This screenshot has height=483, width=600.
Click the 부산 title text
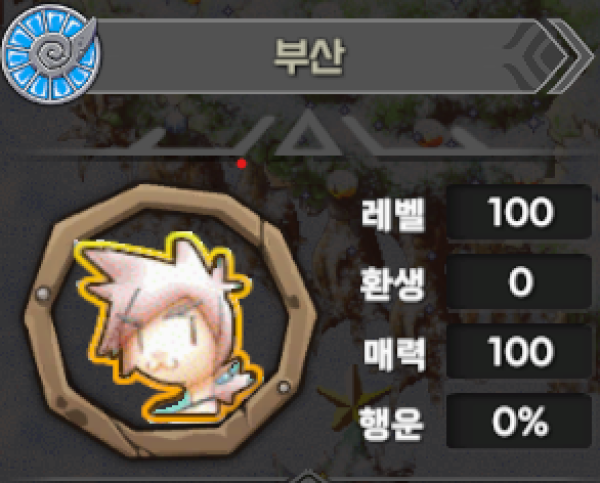tap(310, 57)
